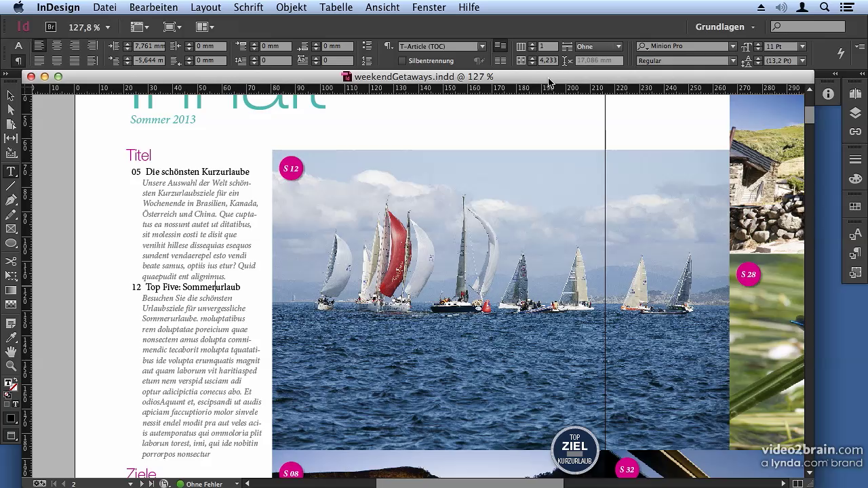
Task: Open macOS Spotlight search
Action: click(x=825, y=7)
